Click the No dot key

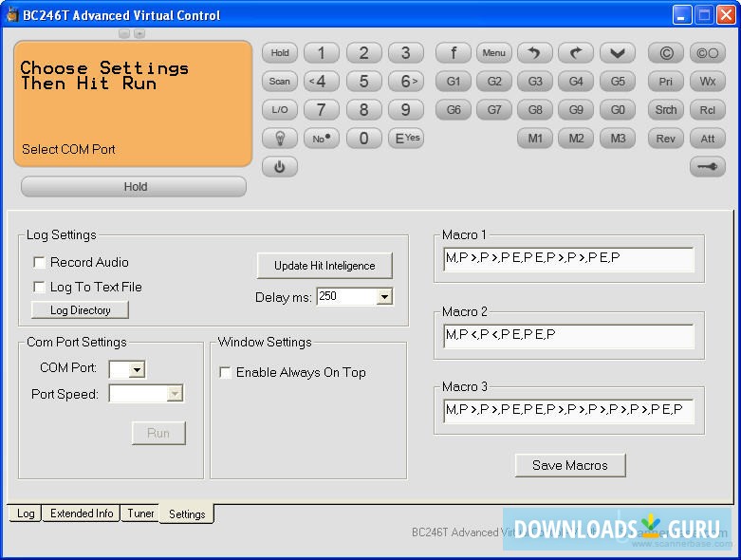(x=322, y=139)
